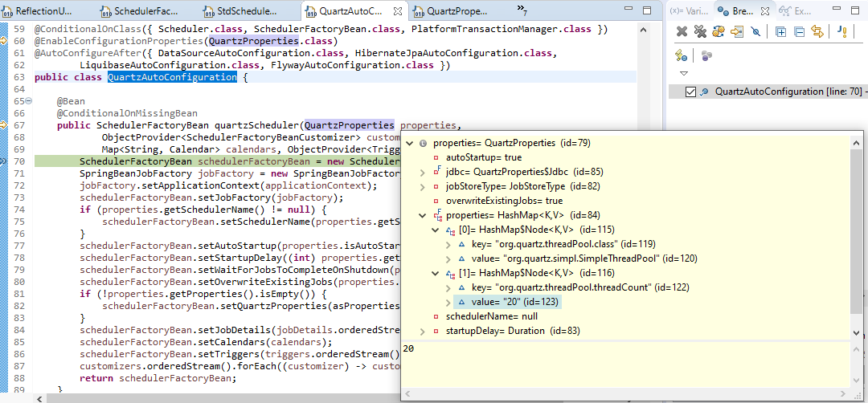The image size is (868, 403).
Task: Collapse the [1]= HashMap$Node entry
Action: [436, 273]
